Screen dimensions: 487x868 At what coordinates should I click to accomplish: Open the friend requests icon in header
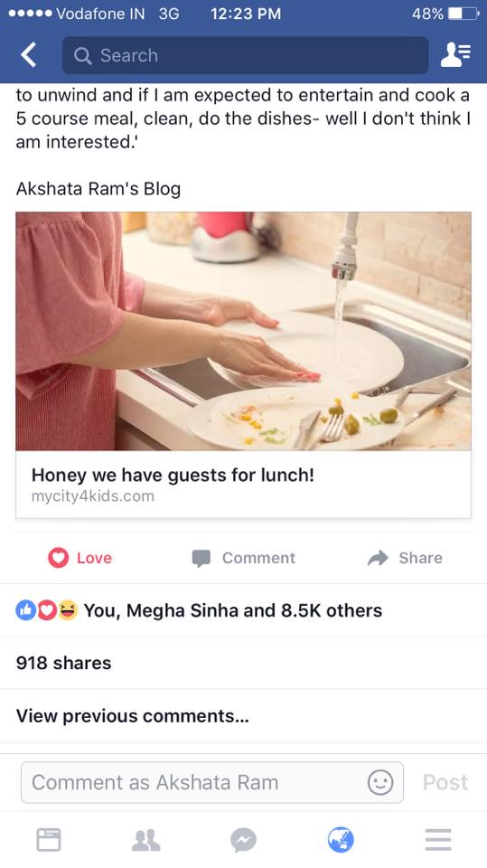tap(455, 55)
